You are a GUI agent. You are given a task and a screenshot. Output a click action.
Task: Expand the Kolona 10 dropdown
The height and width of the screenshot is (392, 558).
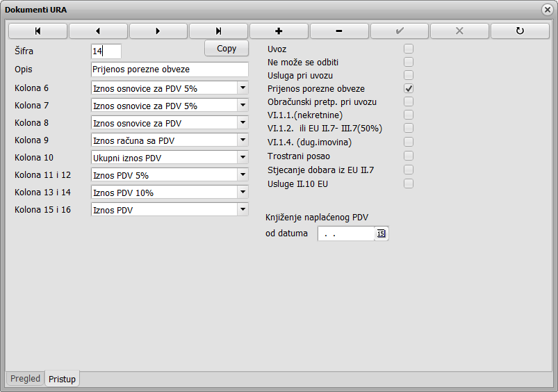coord(243,157)
